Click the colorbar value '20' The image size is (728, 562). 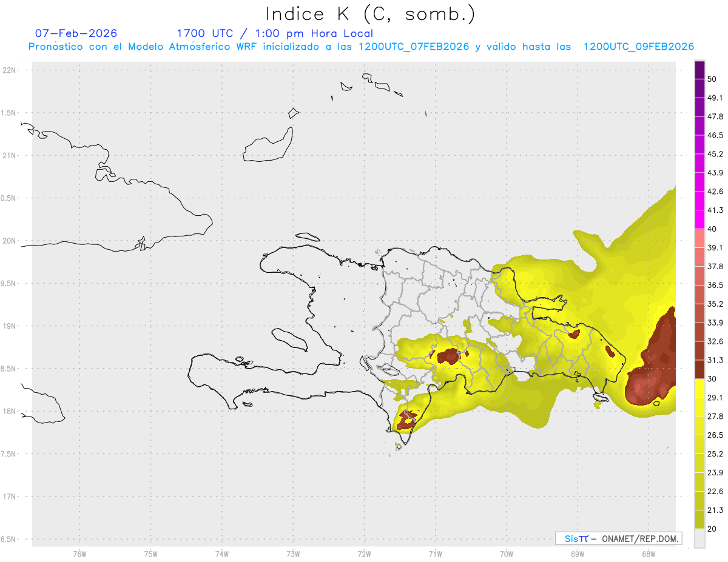(712, 529)
